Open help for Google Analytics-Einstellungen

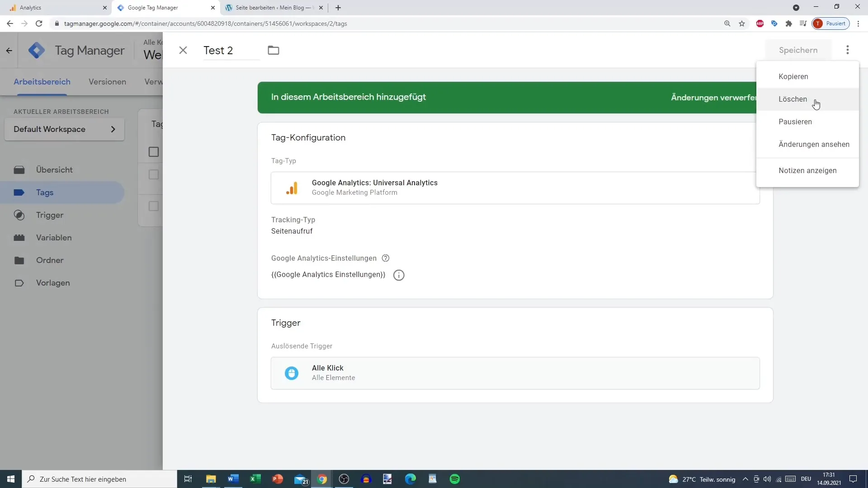click(x=386, y=258)
